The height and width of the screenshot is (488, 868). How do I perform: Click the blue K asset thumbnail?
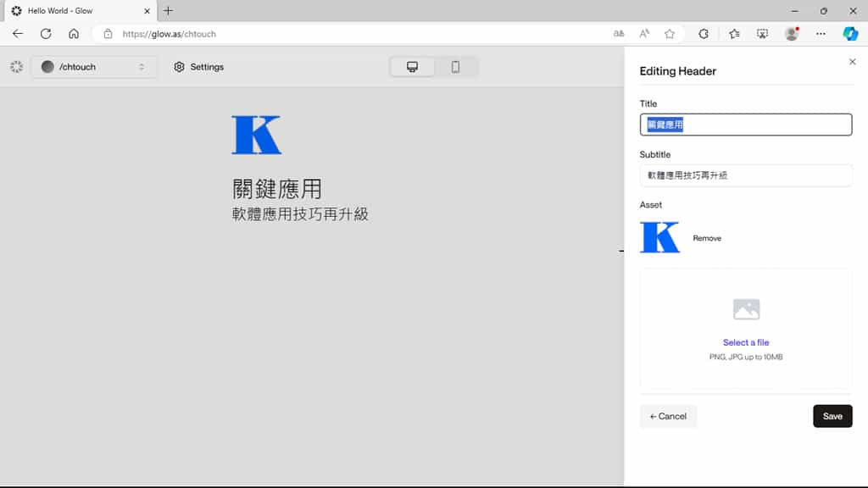pos(659,237)
